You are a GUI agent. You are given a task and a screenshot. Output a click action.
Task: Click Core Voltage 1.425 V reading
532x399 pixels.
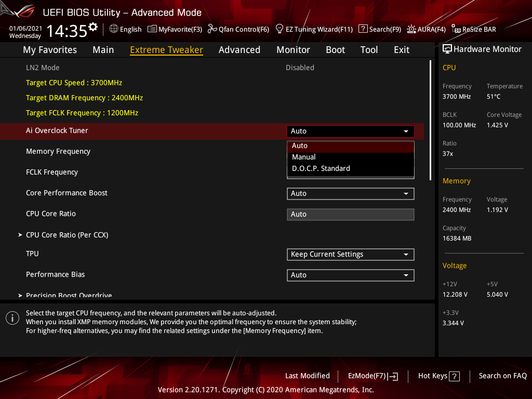(x=497, y=125)
